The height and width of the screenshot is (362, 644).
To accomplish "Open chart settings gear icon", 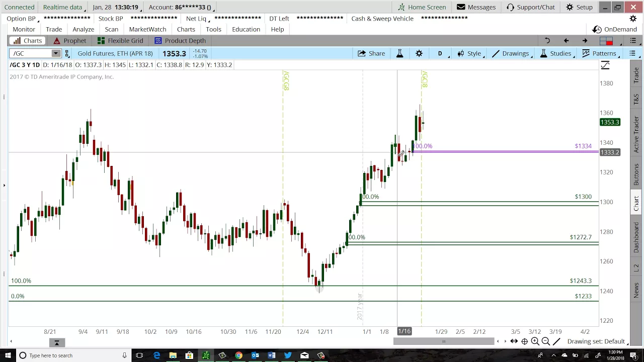I will (419, 53).
